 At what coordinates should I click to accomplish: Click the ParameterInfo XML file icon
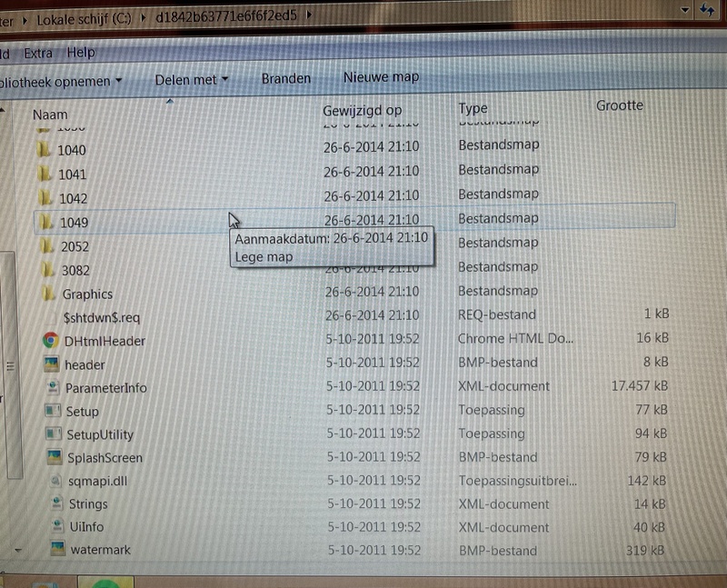(x=54, y=387)
